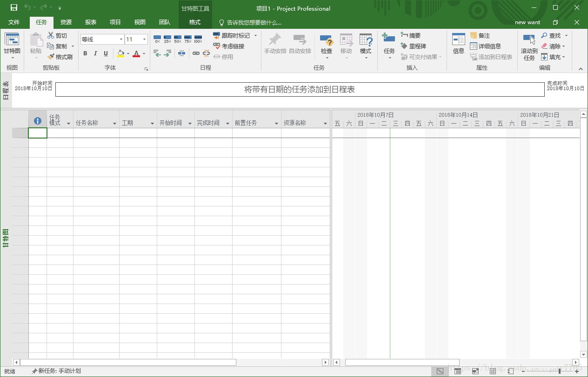Viewport: 588px width, 377px height.
Task: Click the Link tasks chain icon
Action: 196,53
